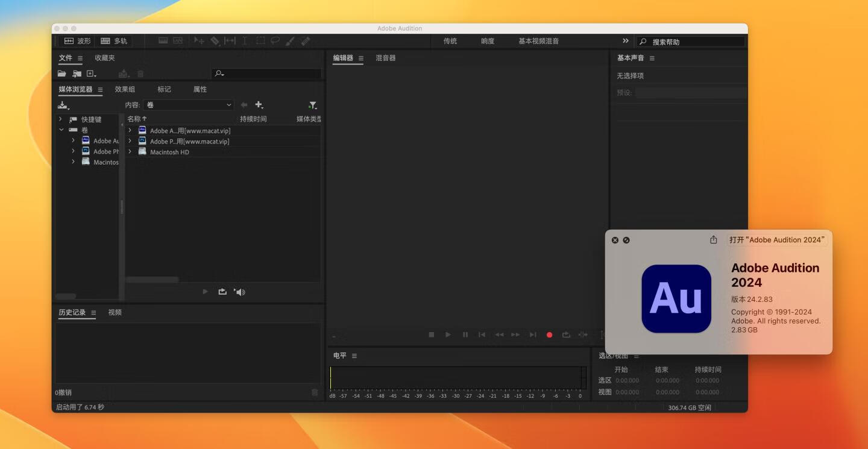
Task: Click the red Record button
Action: click(549, 334)
